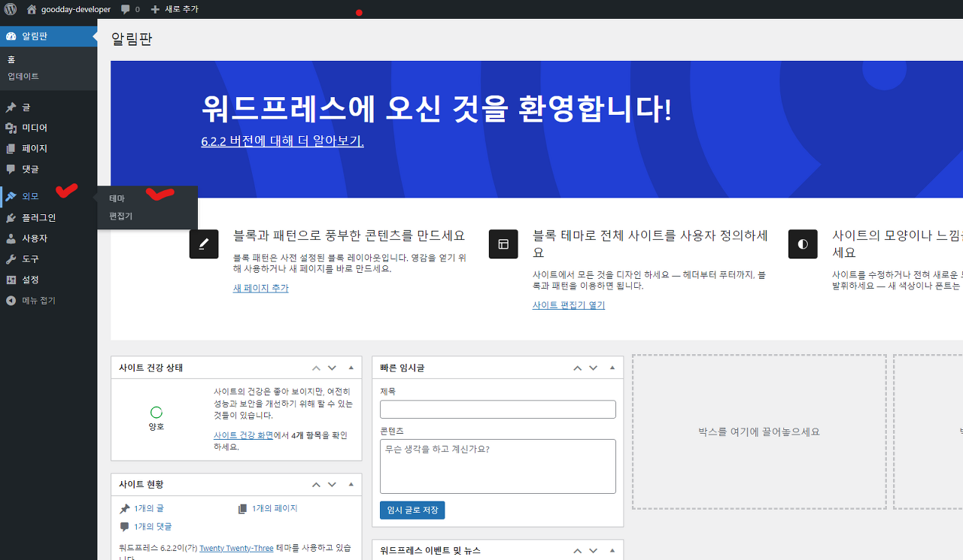Move 빠른 임시글 box up
The width and height of the screenshot is (963, 560).
(x=577, y=368)
